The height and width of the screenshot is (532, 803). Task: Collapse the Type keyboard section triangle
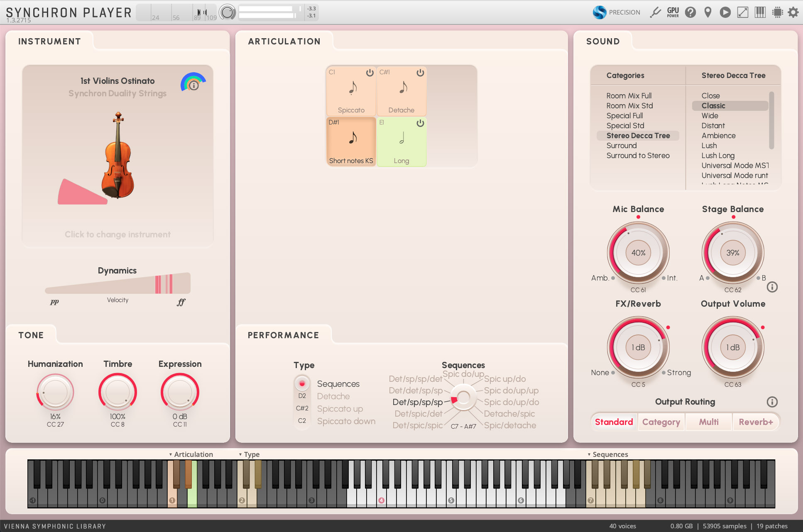240,455
